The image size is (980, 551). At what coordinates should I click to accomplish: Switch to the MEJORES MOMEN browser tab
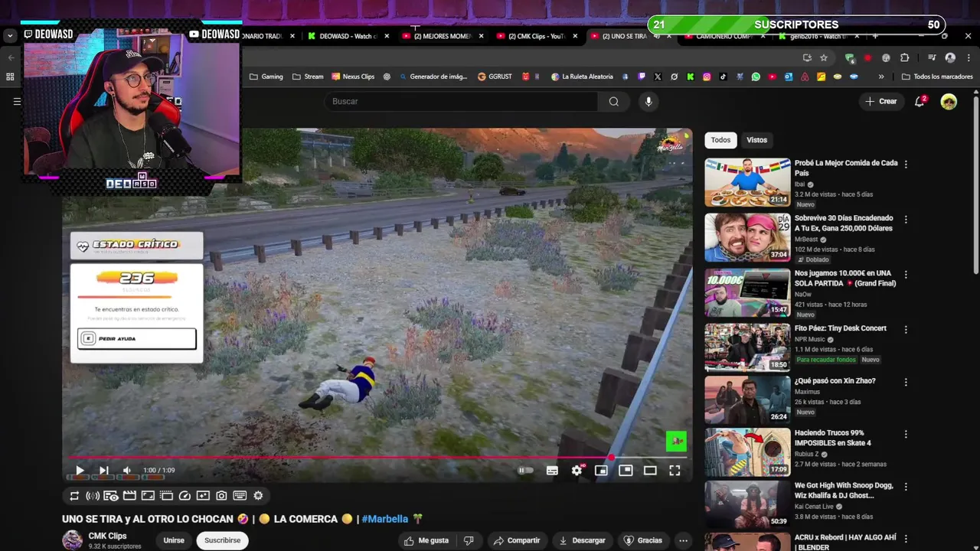pos(443,36)
